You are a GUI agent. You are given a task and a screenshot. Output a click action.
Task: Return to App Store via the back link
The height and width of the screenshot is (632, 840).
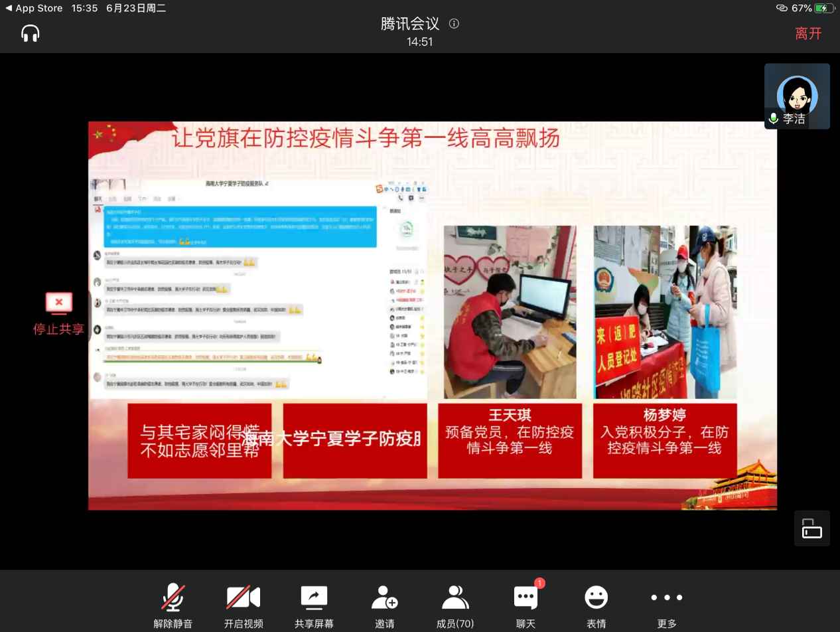[33, 8]
